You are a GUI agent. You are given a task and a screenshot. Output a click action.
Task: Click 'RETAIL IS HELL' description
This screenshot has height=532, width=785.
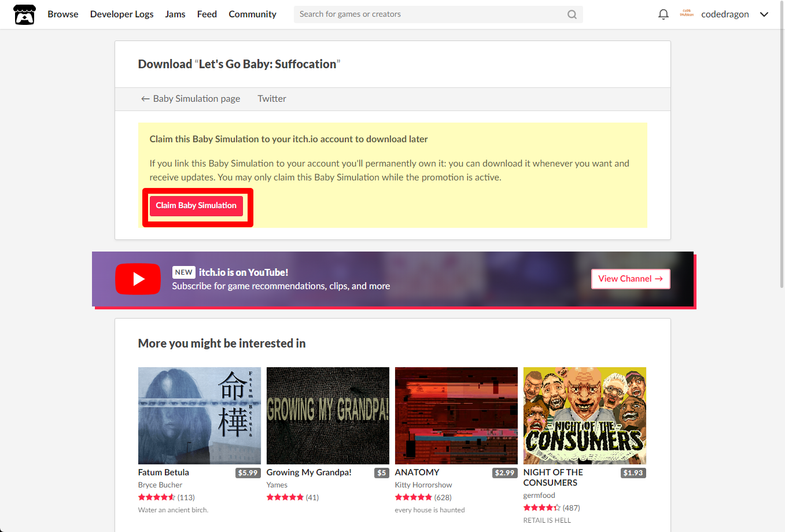(x=547, y=520)
